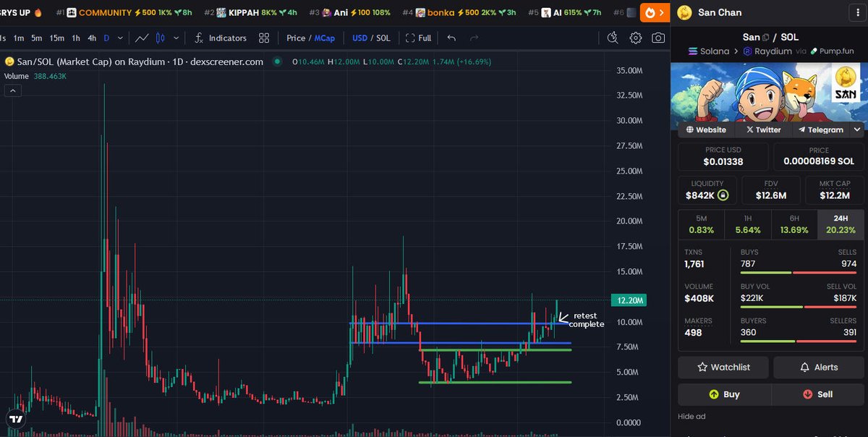Click the 12.20M price axis label

(x=629, y=300)
